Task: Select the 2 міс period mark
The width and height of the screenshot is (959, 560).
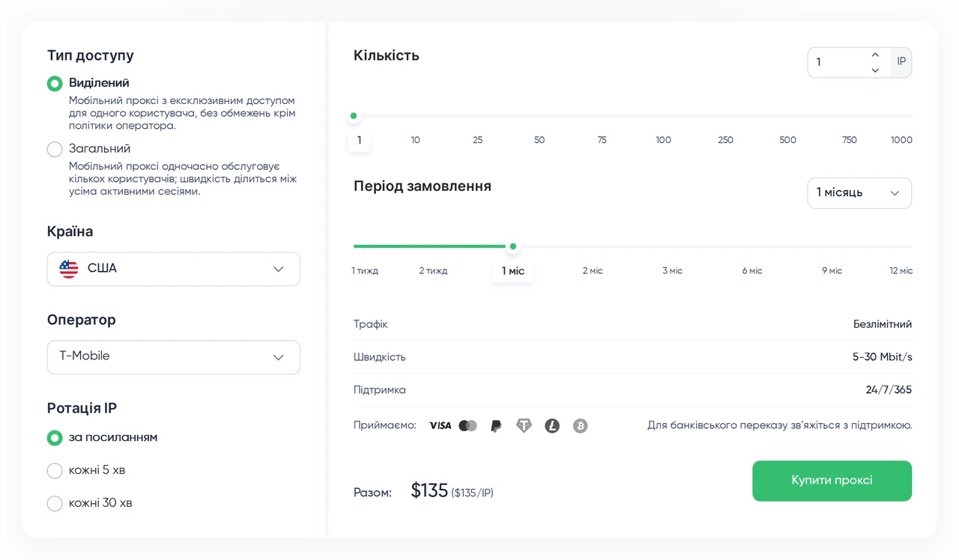Action: click(593, 271)
